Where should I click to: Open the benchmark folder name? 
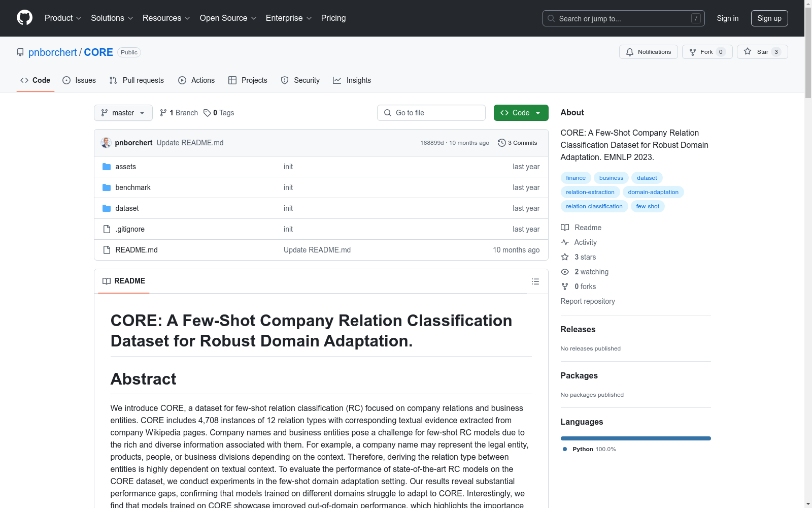tap(133, 187)
